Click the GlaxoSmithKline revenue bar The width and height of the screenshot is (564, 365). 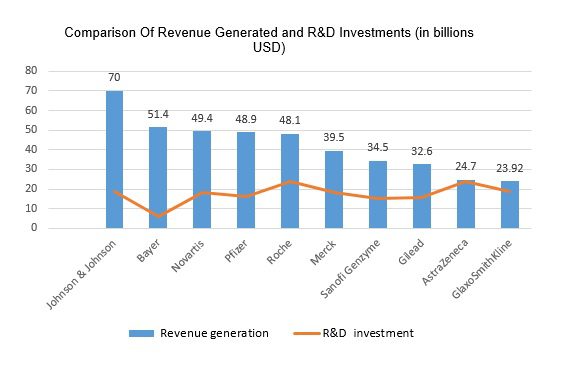[510, 205]
